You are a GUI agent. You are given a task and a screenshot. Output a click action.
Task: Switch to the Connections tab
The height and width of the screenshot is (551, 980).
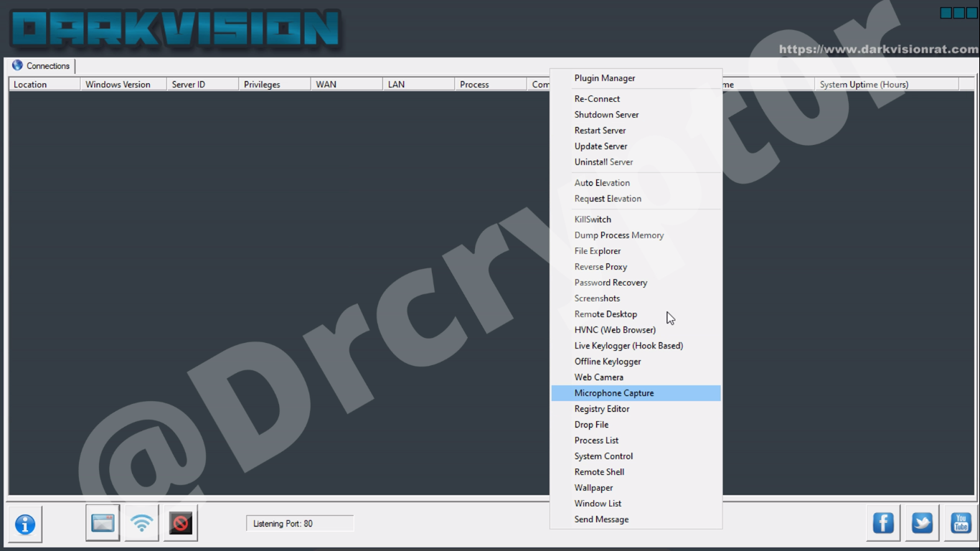(41, 66)
